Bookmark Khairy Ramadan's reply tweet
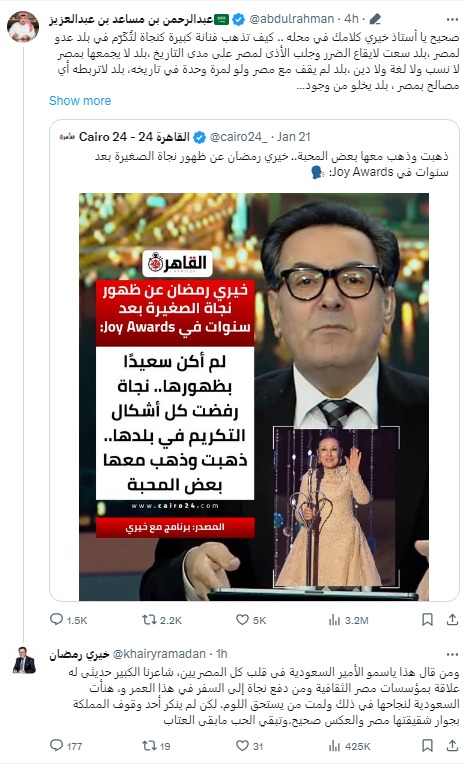This screenshot has width=464, height=768. (427, 745)
